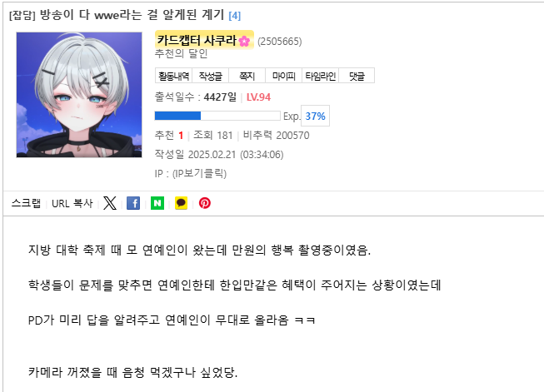
Task: Share the post via Naver icon
Action: click(157, 203)
